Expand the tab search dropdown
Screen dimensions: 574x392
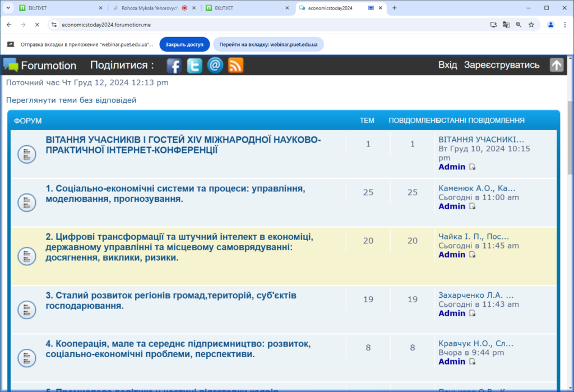coord(8,8)
